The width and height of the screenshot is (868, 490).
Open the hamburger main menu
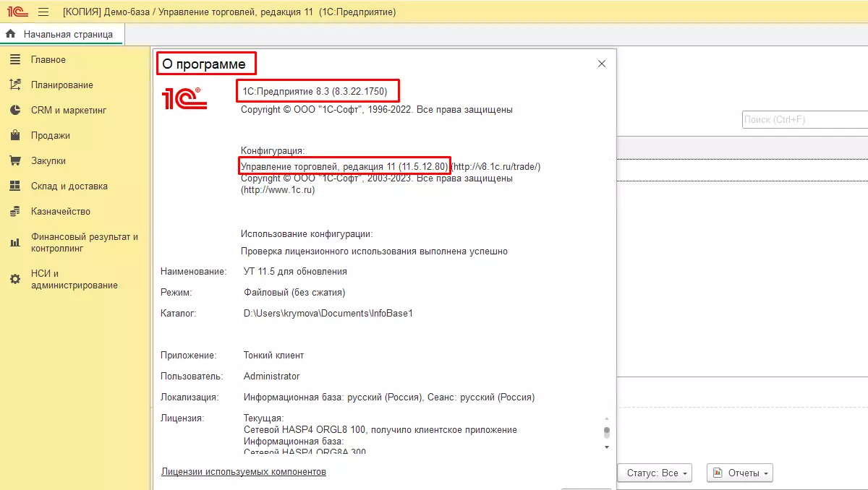(43, 12)
